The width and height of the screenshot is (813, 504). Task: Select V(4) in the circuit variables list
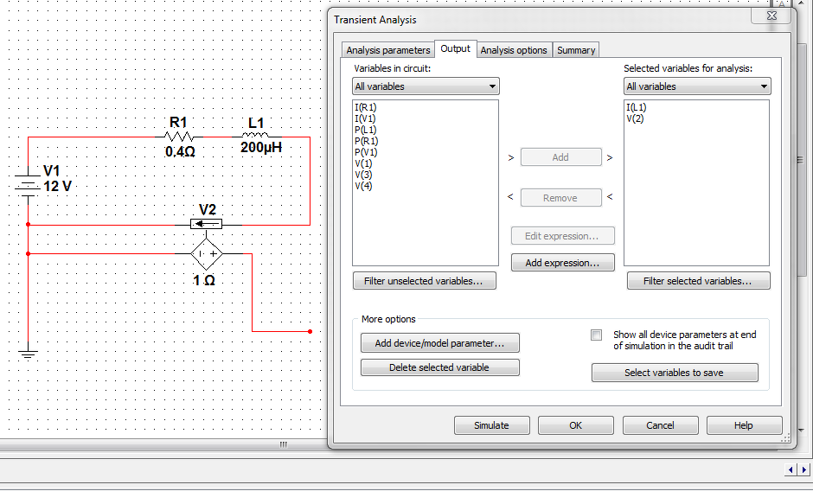pos(363,186)
